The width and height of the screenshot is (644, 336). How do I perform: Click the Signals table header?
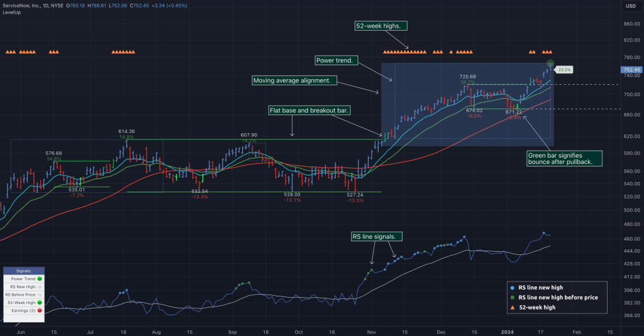click(x=23, y=271)
